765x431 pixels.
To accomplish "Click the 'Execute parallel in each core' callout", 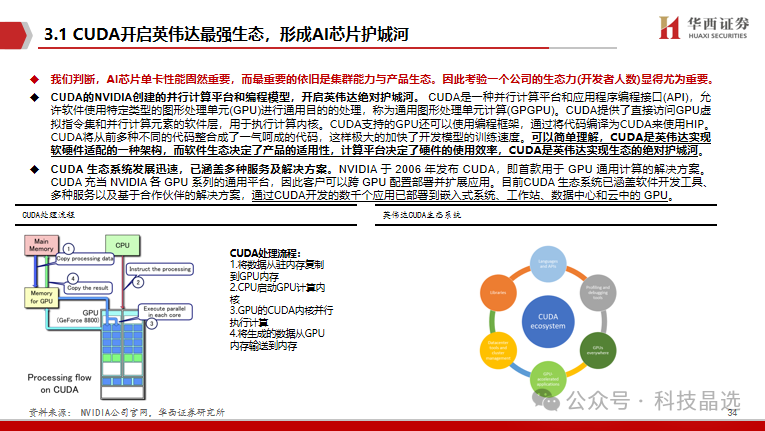I will coord(165,312).
